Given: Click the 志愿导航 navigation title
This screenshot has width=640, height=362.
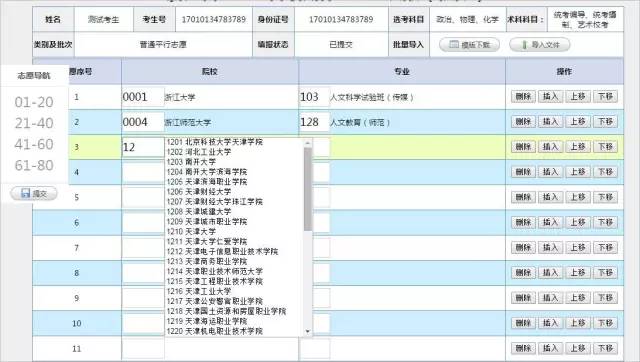Looking at the screenshot, I should click(x=33, y=76).
